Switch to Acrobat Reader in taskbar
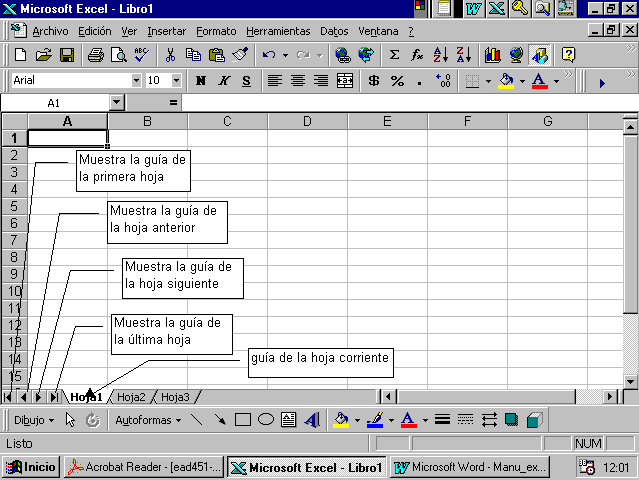 (x=144, y=467)
